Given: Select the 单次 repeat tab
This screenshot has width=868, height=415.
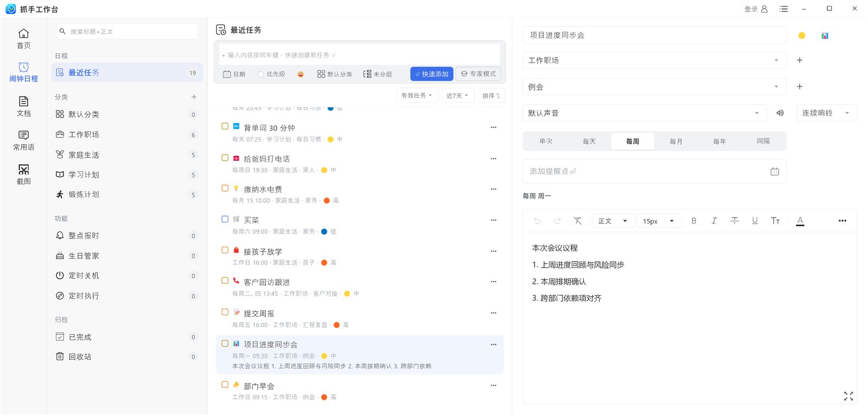Looking at the screenshot, I should click(546, 141).
